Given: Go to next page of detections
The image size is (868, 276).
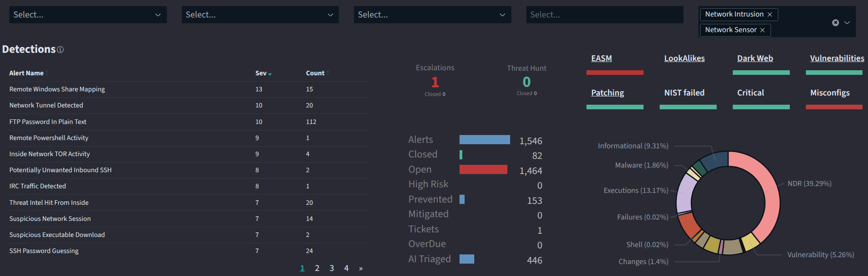Looking at the screenshot, I should 361,269.
